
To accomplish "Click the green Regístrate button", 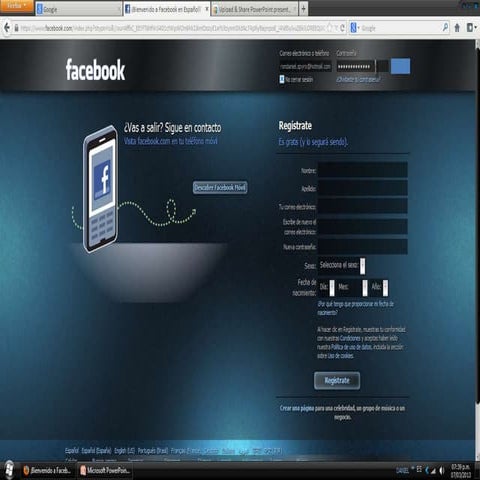I will coord(337,381).
